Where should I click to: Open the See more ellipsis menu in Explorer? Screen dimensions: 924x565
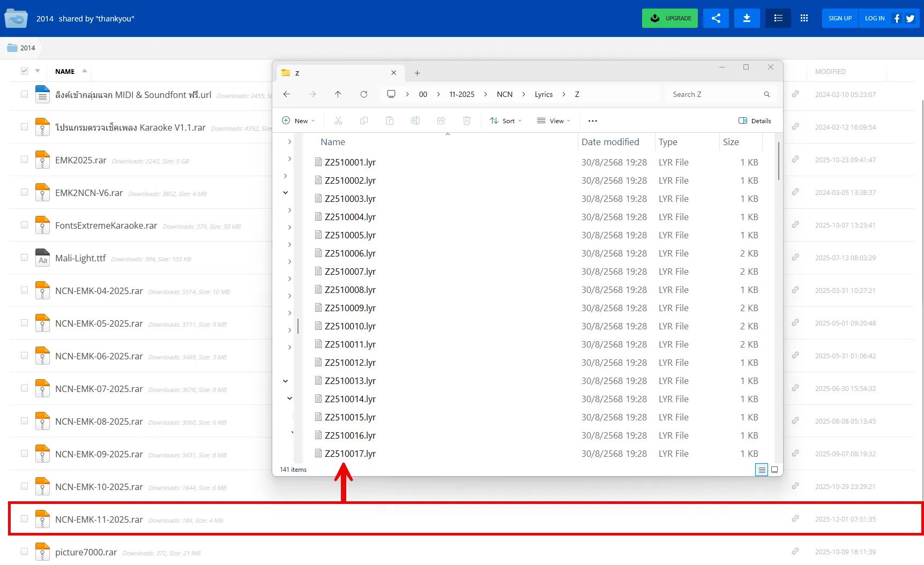(x=593, y=120)
